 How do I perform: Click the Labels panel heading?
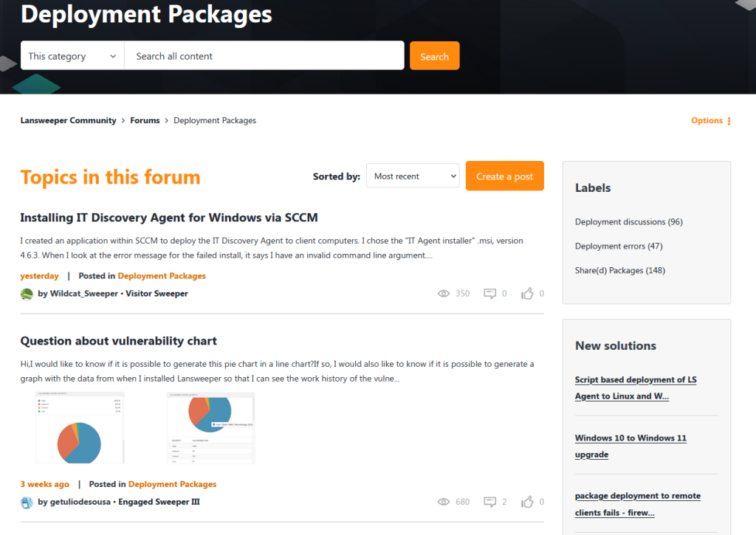tap(593, 188)
